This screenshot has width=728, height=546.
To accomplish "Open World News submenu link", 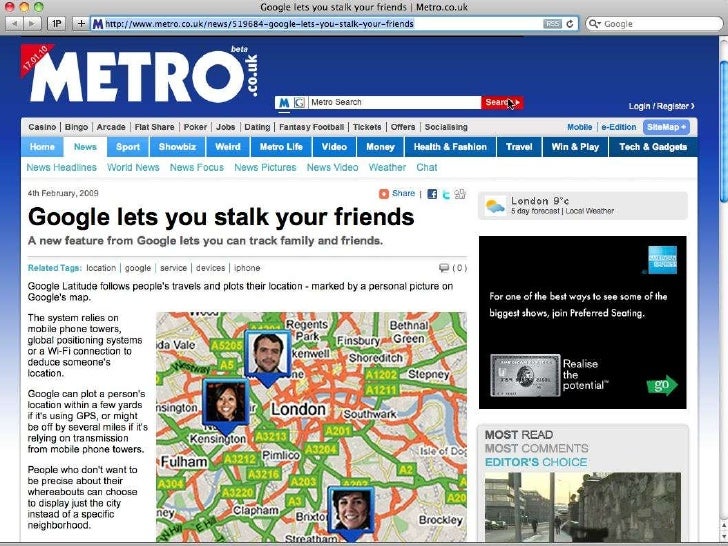I will (133, 168).
